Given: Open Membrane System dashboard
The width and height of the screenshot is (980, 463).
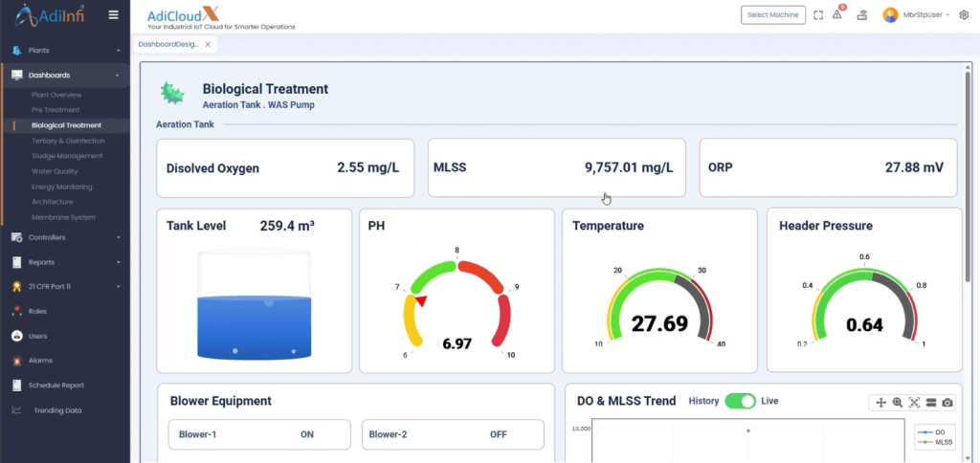Looking at the screenshot, I should [x=63, y=217].
